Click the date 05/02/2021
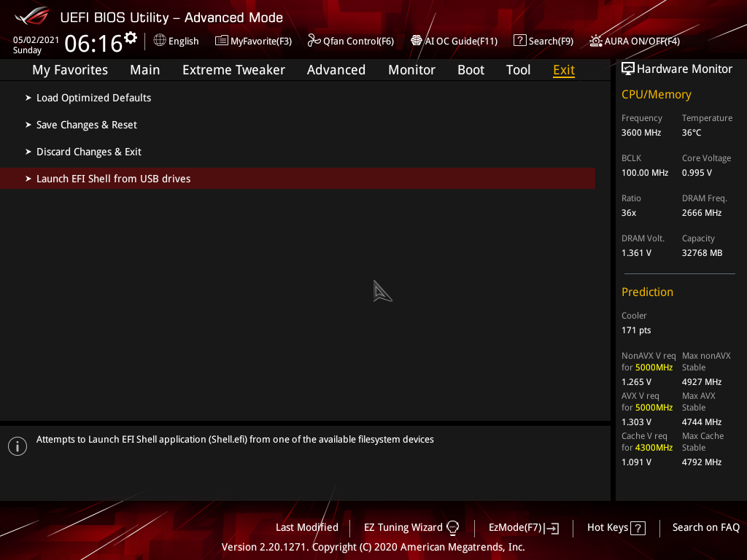Viewport: 747px width, 560px height. tap(36, 40)
